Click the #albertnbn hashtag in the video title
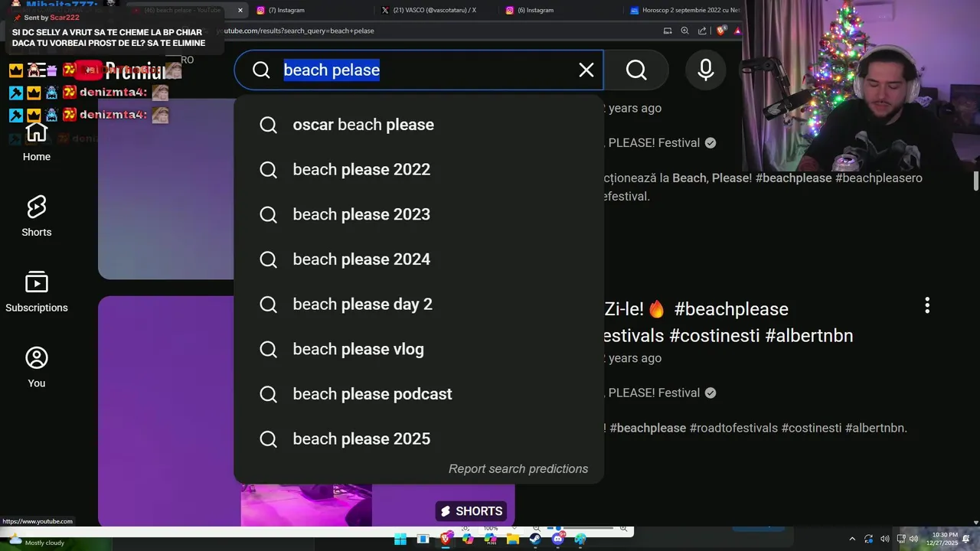980x551 pixels. [x=809, y=335]
